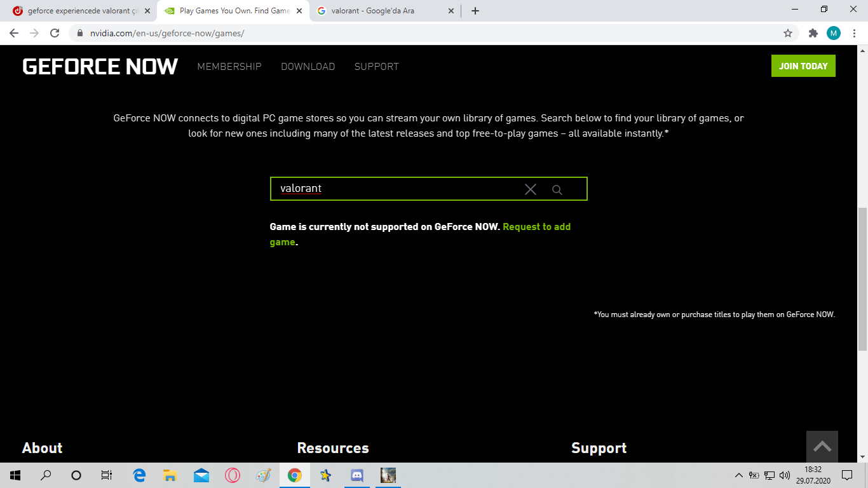Open Task View on the taskbar
868x488 pixels.
[107, 475]
